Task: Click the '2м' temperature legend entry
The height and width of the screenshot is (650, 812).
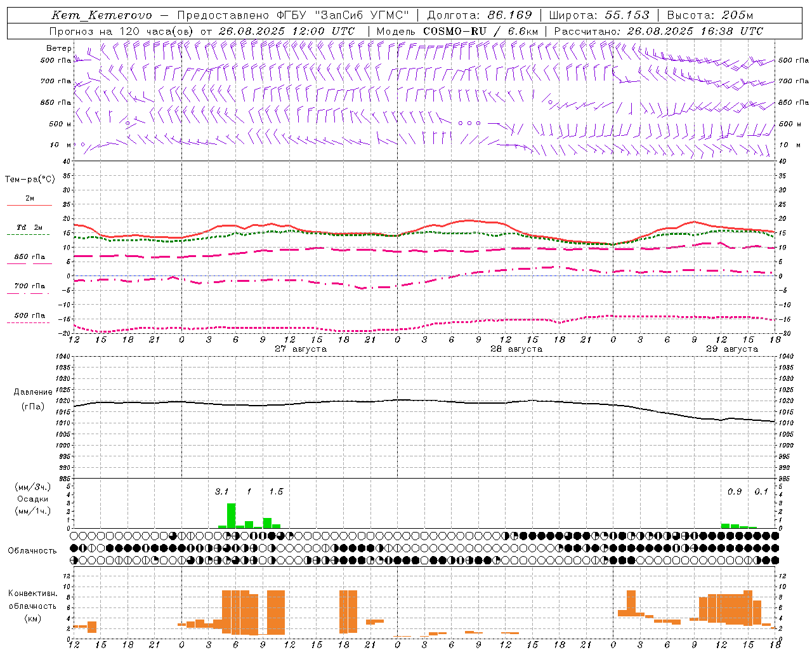Action: coord(30,198)
